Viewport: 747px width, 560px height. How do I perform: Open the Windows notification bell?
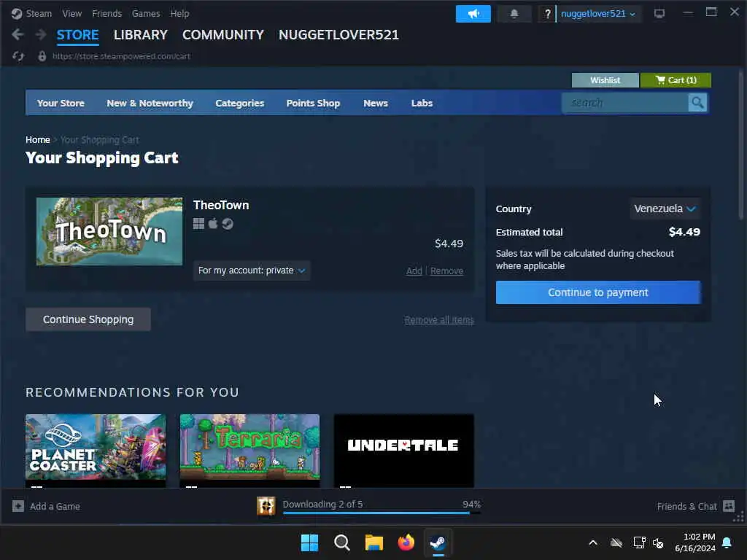(x=727, y=542)
